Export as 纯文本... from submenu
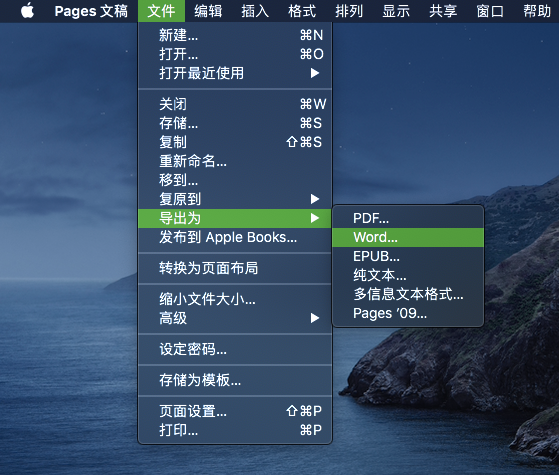This screenshot has height=475, width=559. pos(408,275)
